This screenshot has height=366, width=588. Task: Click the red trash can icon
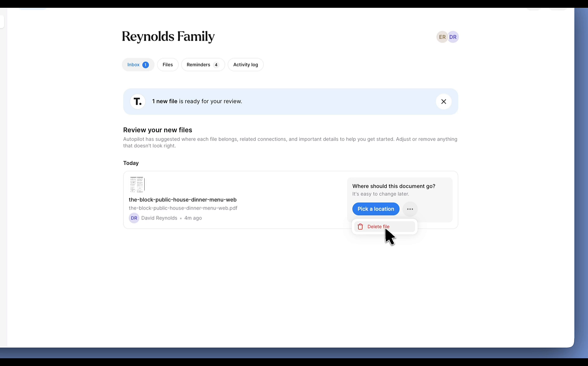coord(360,227)
